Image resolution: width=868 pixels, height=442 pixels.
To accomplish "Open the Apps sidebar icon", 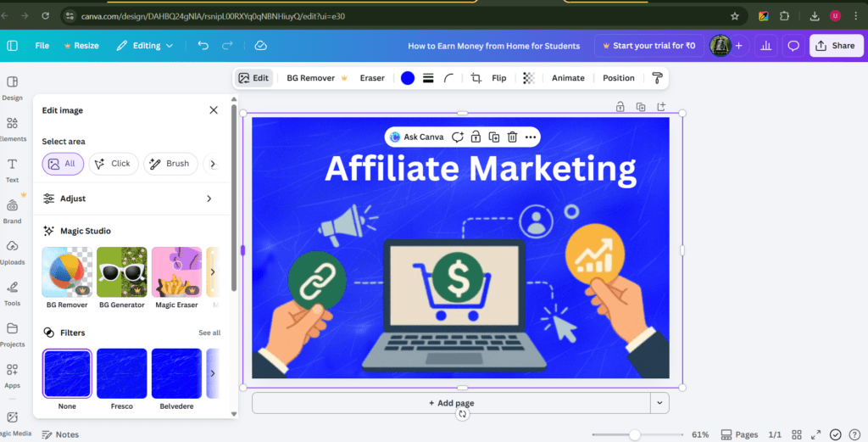I will pyautogui.click(x=12, y=376).
